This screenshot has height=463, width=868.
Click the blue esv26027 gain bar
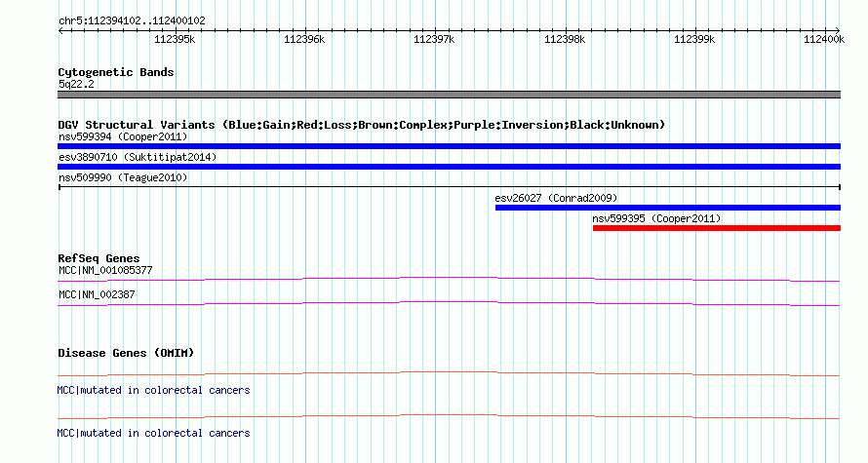click(668, 208)
